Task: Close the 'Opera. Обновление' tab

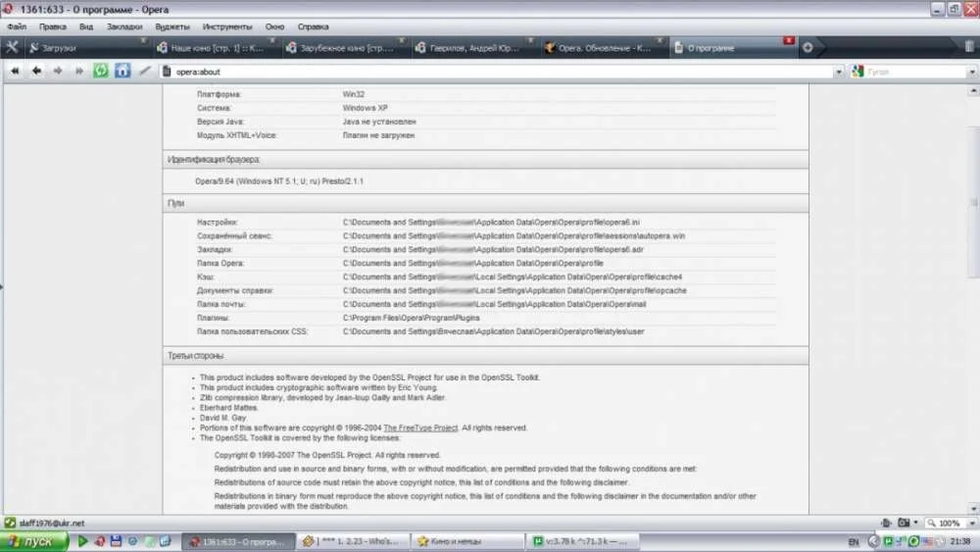Action: (660, 40)
